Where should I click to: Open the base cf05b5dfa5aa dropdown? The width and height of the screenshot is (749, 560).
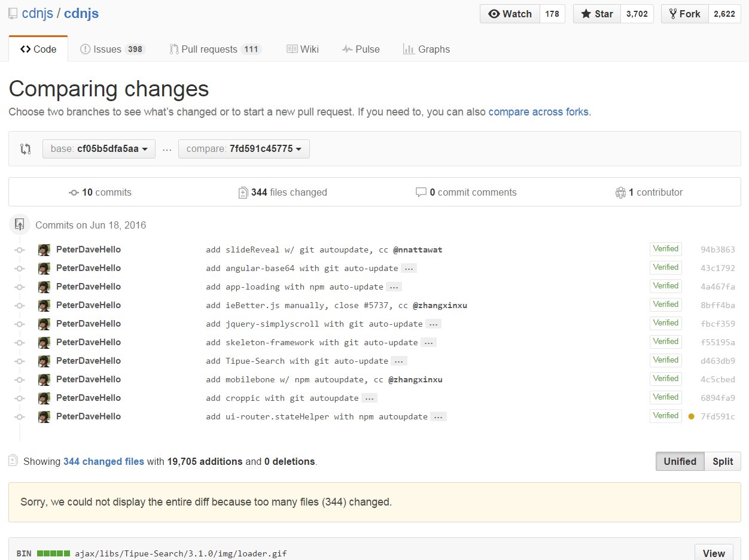[x=99, y=149]
